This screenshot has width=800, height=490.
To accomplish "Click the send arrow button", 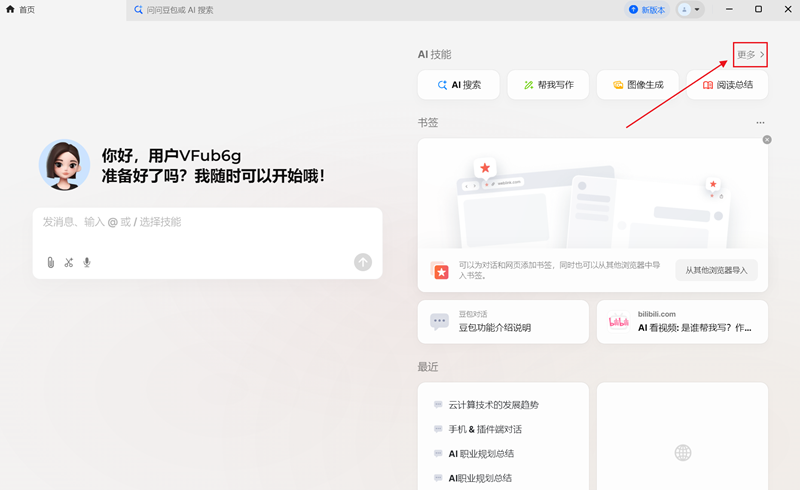I will click(363, 262).
